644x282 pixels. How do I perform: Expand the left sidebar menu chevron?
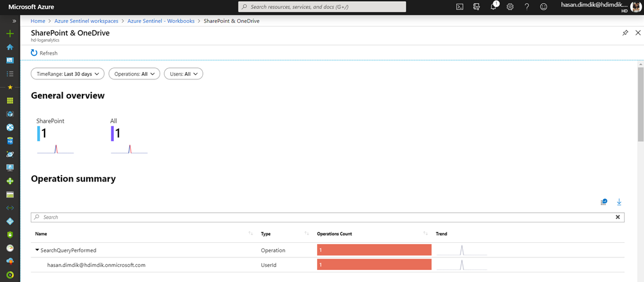[14, 21]
